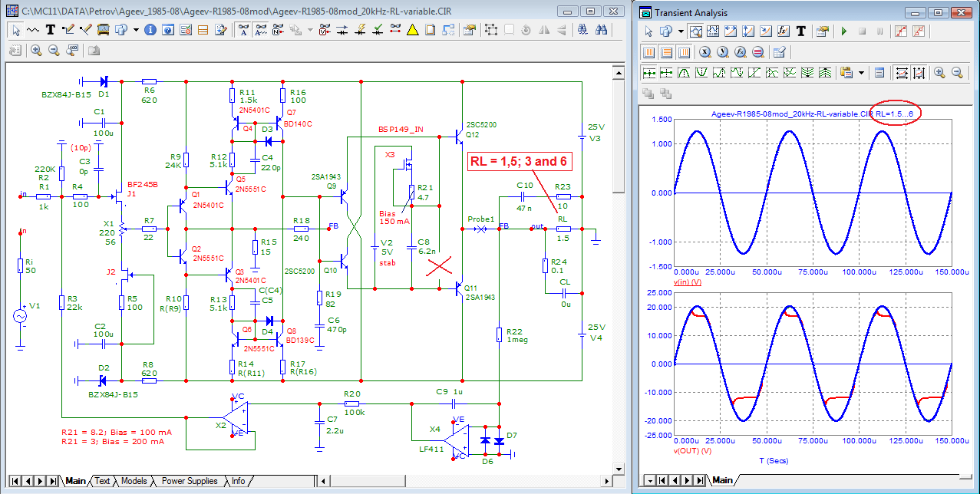The image size is (980, 494).
Task: Click the Go to X icon
Action: [x=704, y=52]
